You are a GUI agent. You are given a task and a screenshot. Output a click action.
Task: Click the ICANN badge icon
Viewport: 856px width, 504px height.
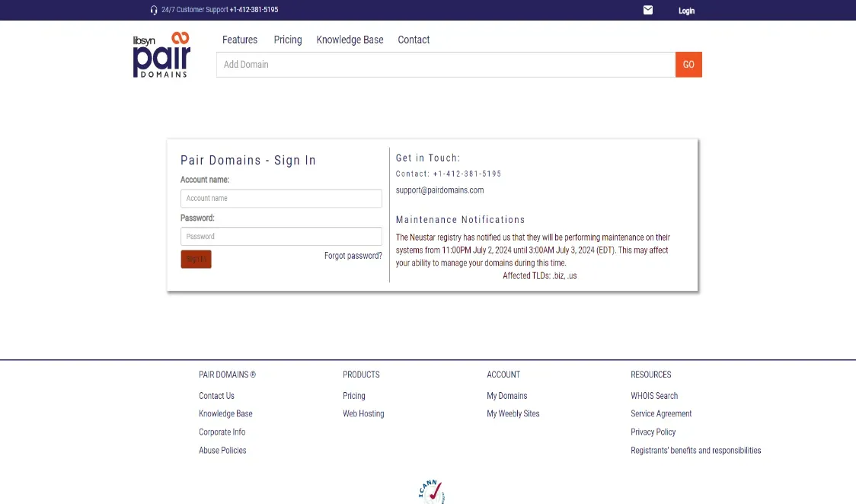(x=431, y=491)
